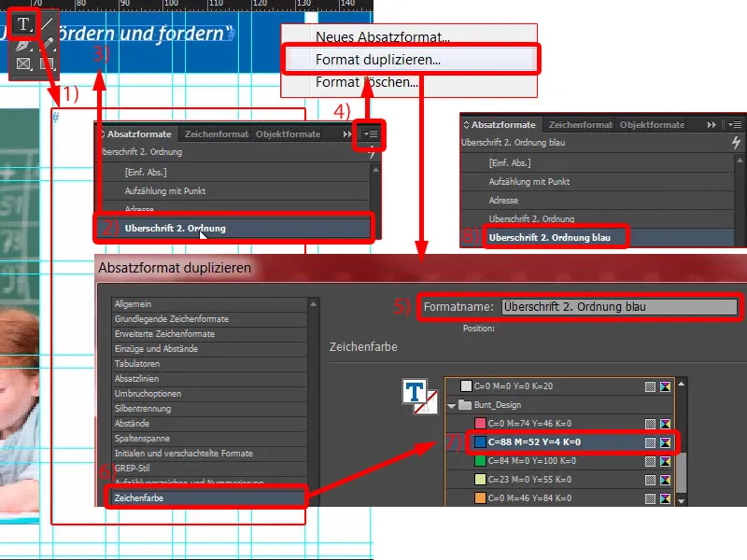Switch to Objektformate tab in left panel
Image resolution: width=747 pixels, height=560 pixels.
tap(288, 134)
